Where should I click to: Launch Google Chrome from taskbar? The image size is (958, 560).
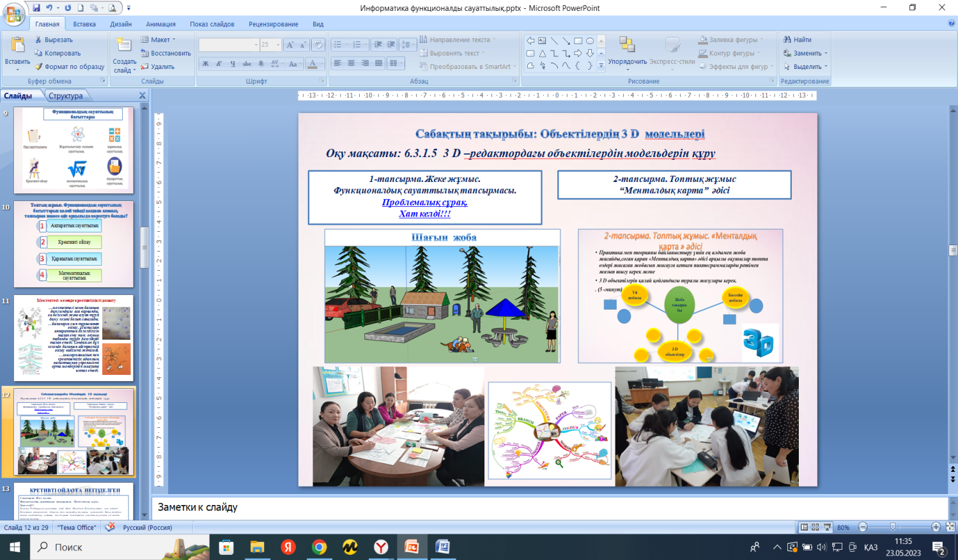319,547
